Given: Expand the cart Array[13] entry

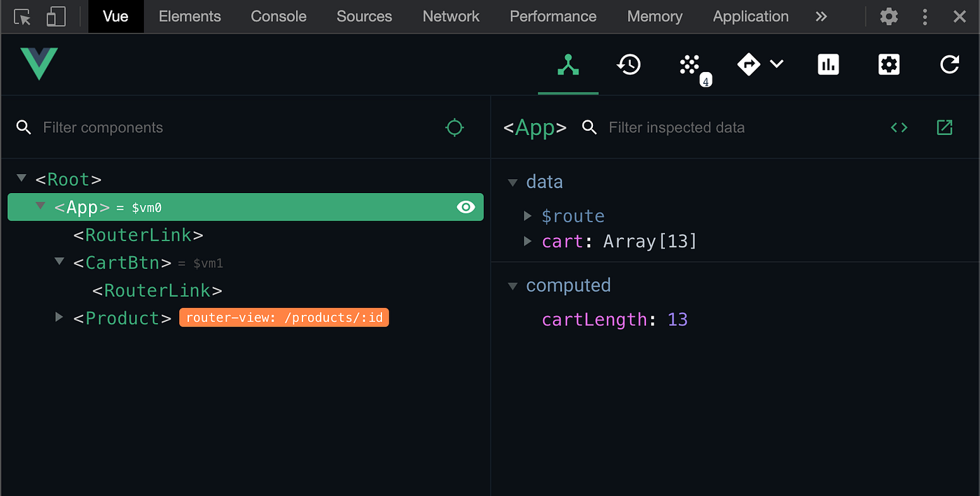Looking at the screenshot, I should [528, 241].
